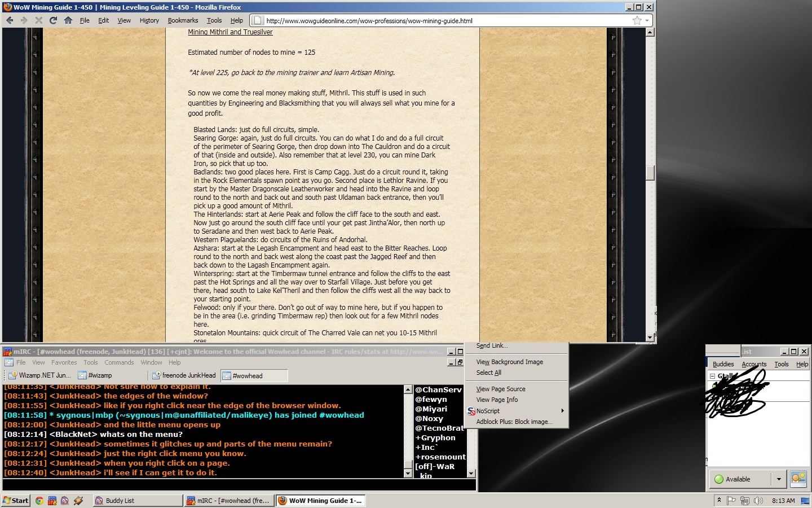Viewport: 812px width, 508px height.
Task: Open the Firefox File menu
Action: 85,20
